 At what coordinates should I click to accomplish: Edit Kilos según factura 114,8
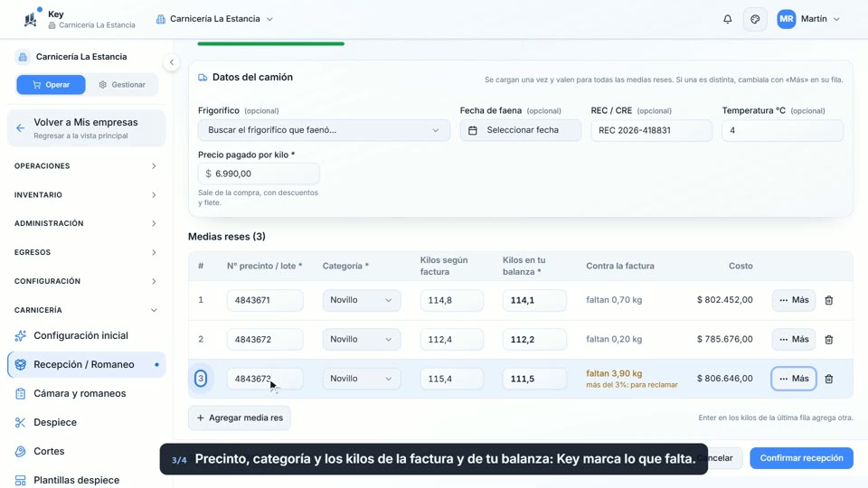point(452,300)
